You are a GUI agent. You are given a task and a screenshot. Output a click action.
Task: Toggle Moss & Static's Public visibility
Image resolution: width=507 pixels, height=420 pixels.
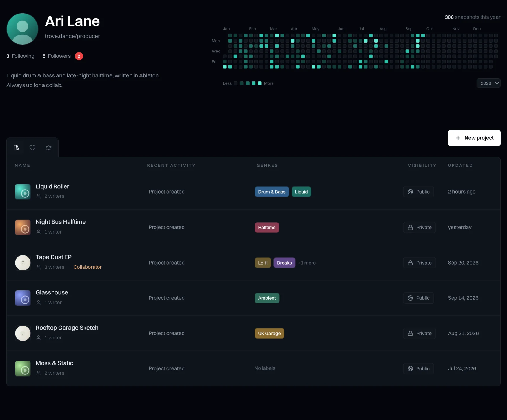tap(418, 369)
